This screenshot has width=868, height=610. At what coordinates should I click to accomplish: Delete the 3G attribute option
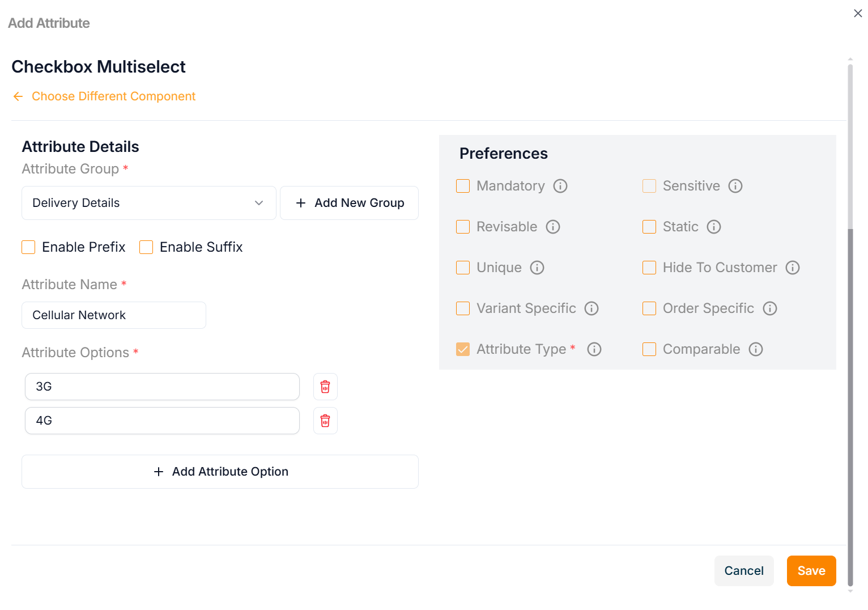click(x=325, y=387)
